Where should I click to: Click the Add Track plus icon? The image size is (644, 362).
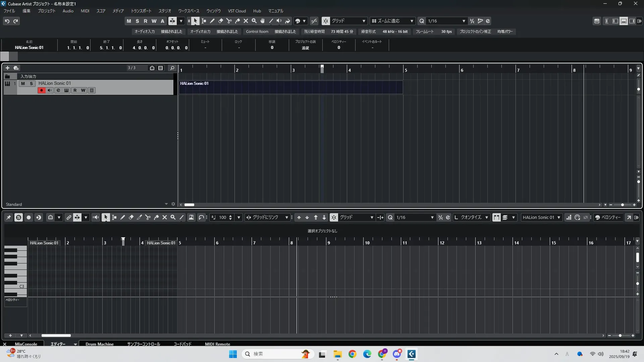tap(7, 68)
